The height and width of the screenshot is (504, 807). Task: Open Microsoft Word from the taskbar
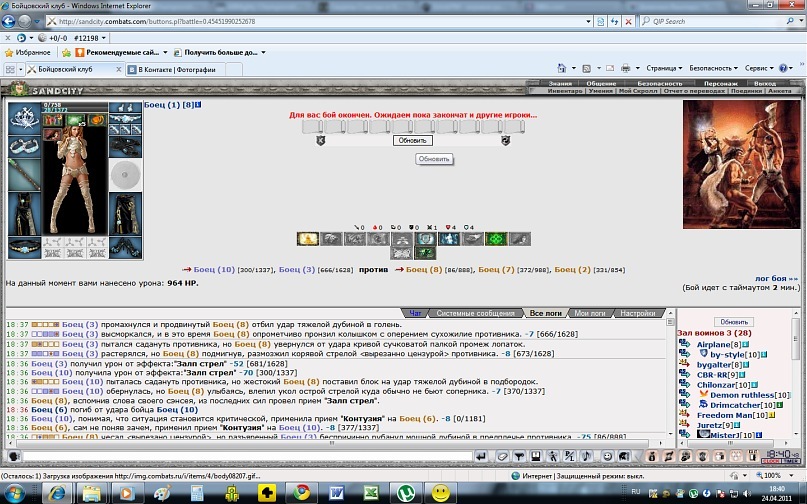pos(337,493)
